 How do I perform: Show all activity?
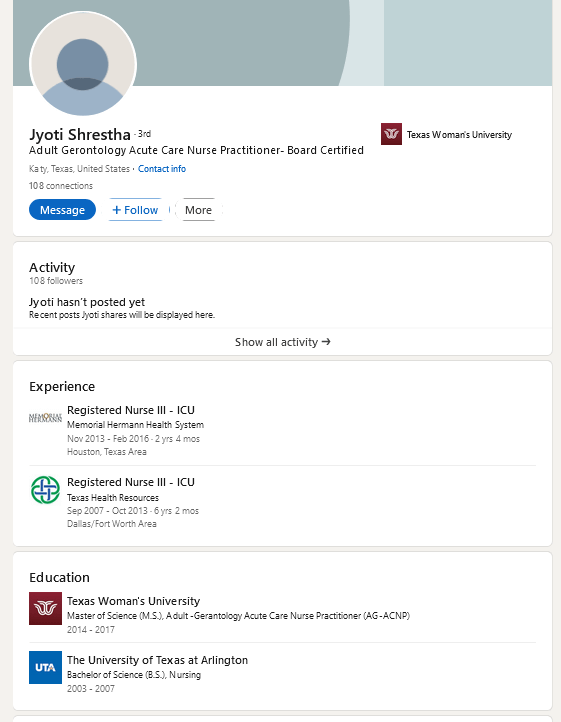pos(282,342)
